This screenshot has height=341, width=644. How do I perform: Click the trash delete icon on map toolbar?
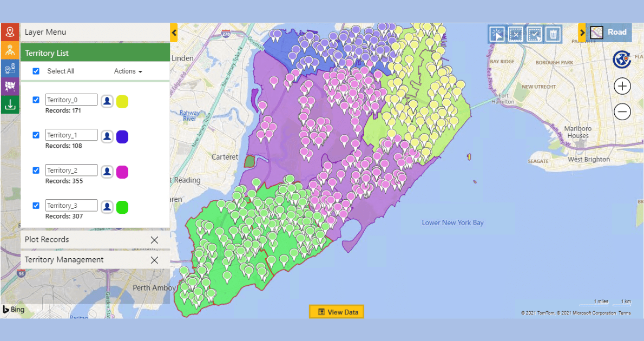[553, 34]
